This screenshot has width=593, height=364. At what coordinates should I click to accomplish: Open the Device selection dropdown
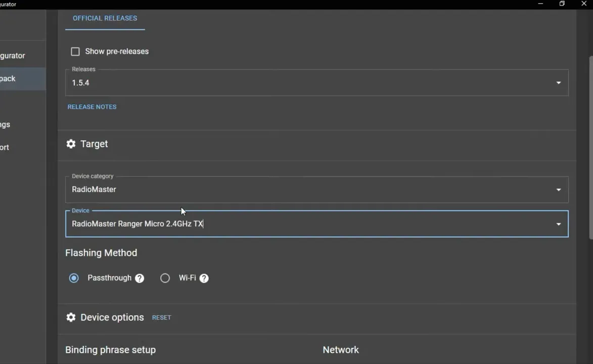pyautogui.click(x=558, y=223)
